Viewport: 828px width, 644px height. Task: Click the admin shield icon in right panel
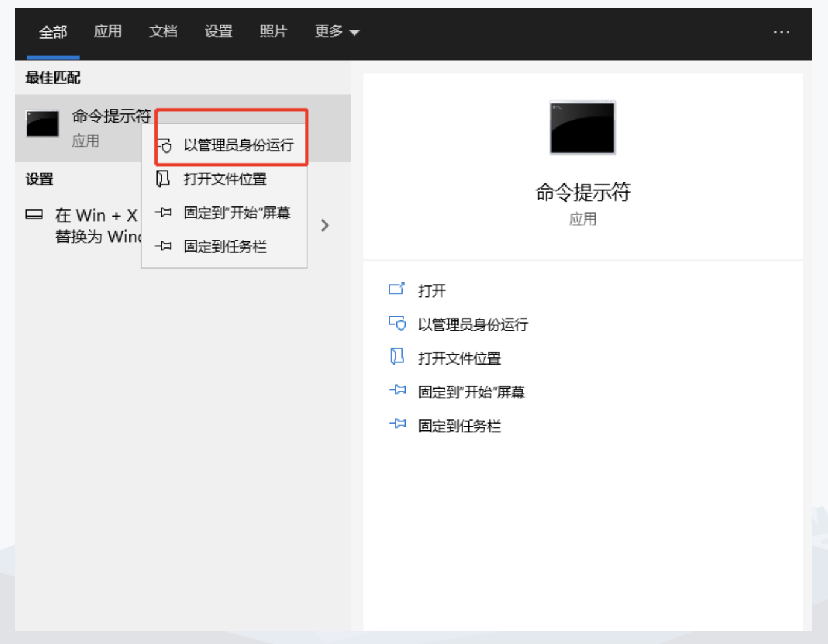397,324
